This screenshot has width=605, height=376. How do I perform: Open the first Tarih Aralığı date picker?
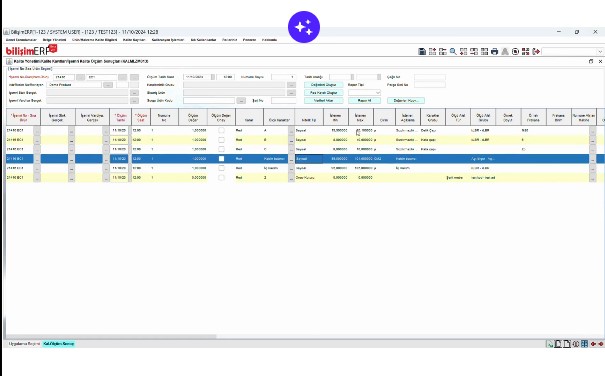pyautogui.click(x=352, y=77)
